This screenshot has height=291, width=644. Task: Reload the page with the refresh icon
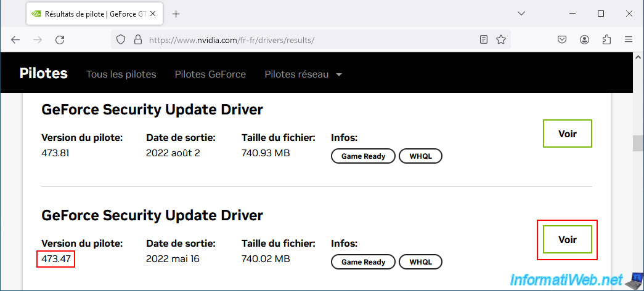(60, 39)
